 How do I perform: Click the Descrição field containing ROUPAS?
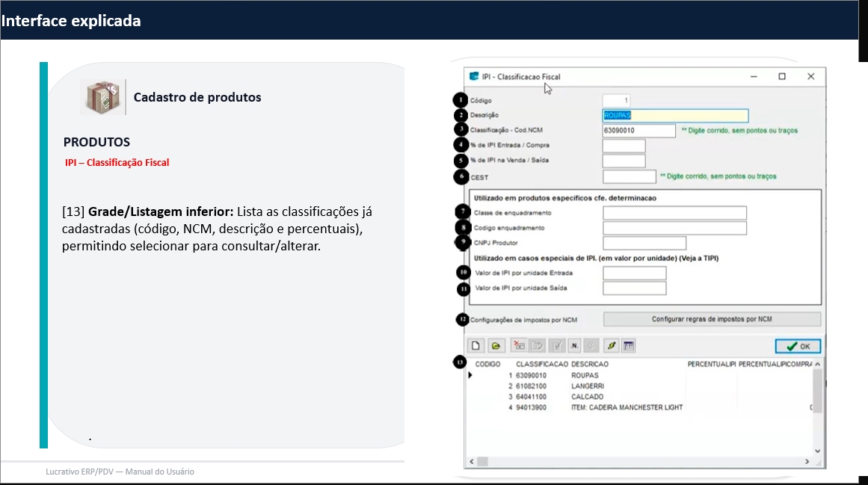(674, 115)
